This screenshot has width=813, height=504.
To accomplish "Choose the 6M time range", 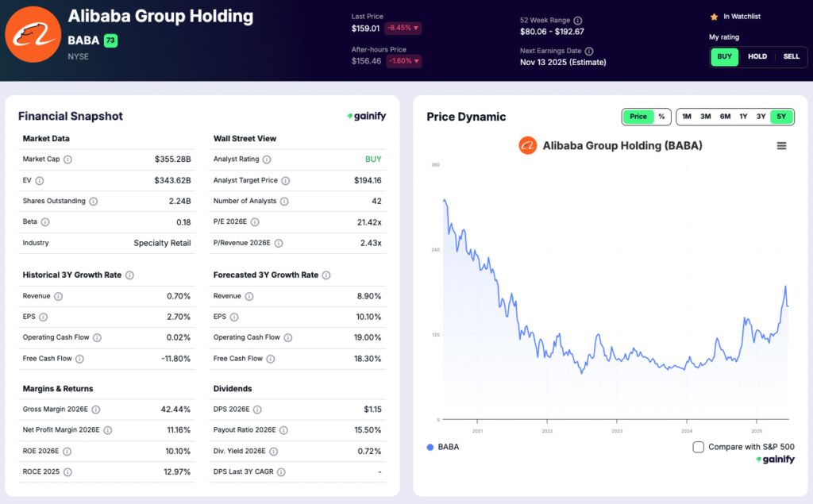I will 725,117.
